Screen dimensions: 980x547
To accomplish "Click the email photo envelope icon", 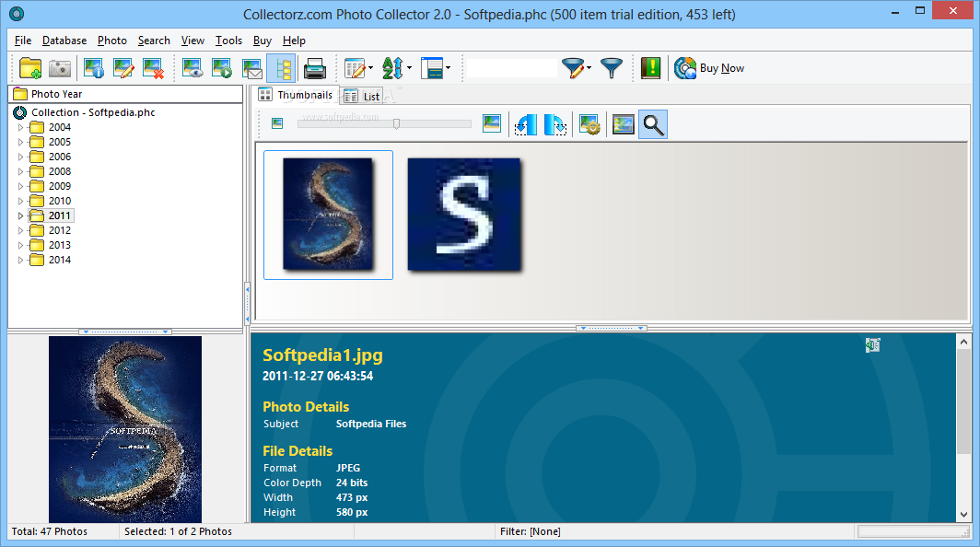I will pyautogui.click(x=251, y=68).
